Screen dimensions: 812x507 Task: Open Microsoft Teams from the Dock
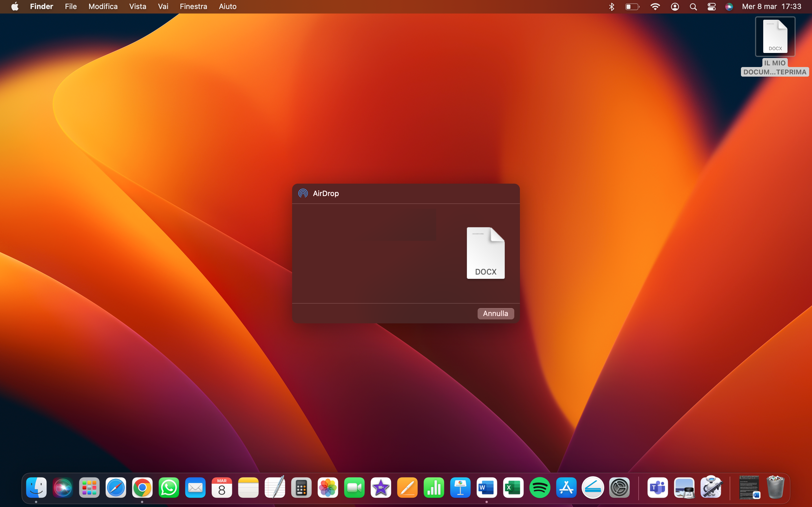(x=657, y=488)
